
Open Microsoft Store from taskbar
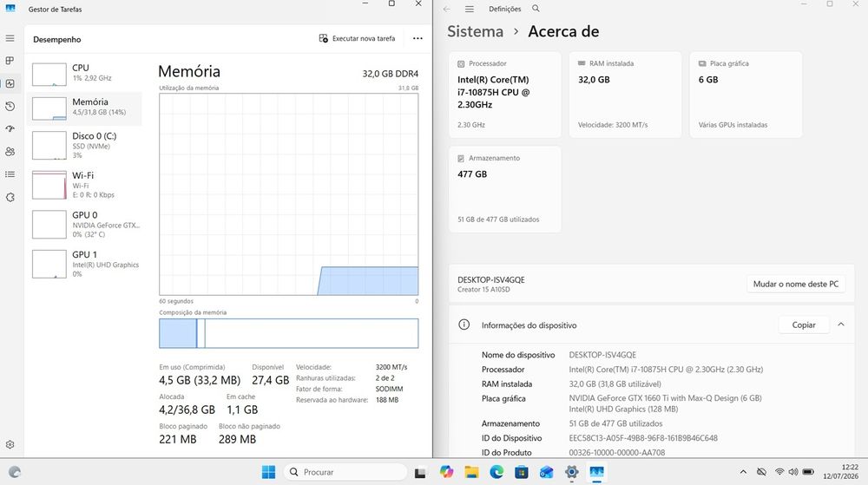(522, 472)
